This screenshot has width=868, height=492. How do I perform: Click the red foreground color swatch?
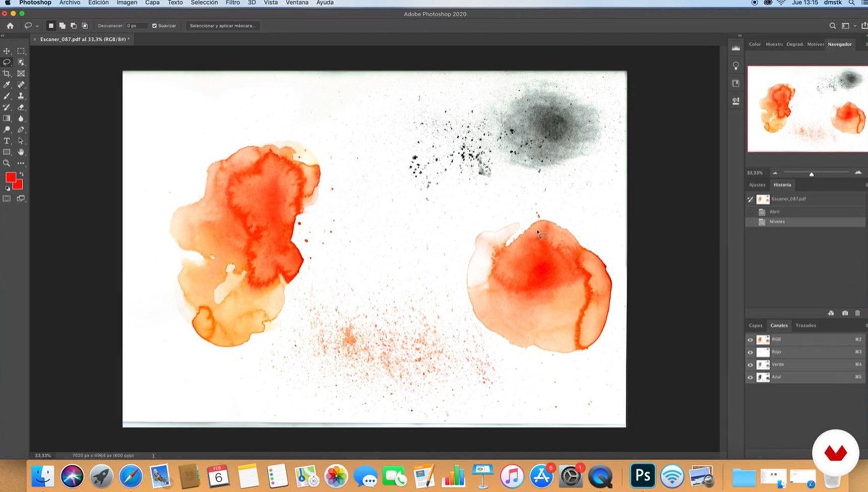coord(10,176)
